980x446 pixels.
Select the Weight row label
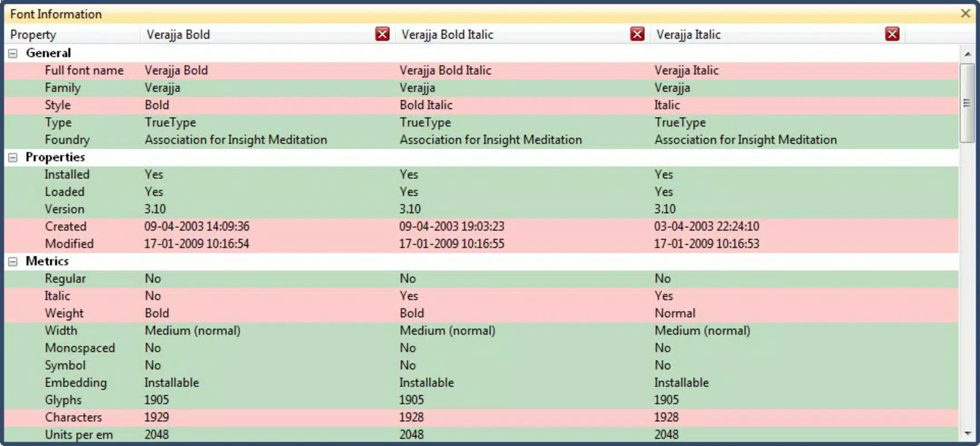point(64,313)
